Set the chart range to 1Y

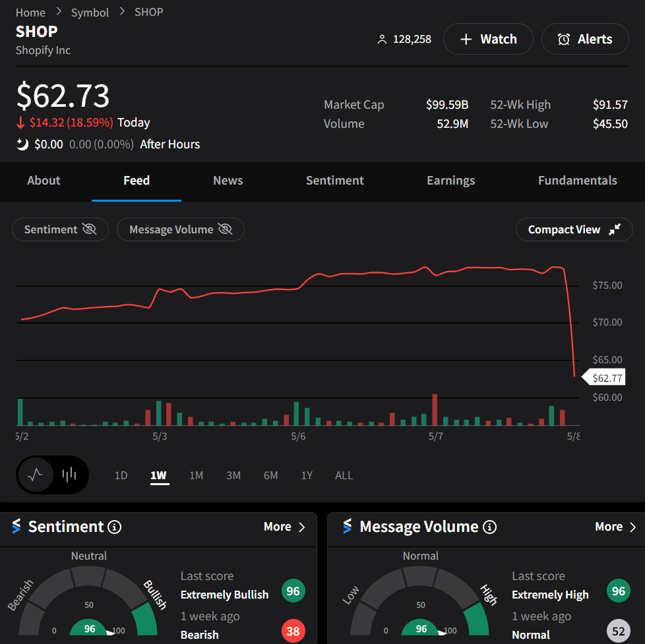pyautogui.click(x=307, y=475)
